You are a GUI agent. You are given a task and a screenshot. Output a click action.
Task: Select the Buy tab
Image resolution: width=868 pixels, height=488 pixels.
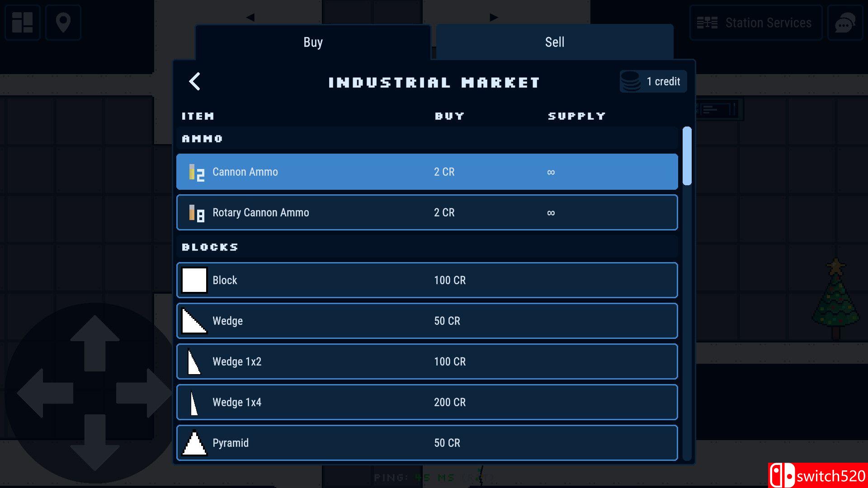coord(313,42)
